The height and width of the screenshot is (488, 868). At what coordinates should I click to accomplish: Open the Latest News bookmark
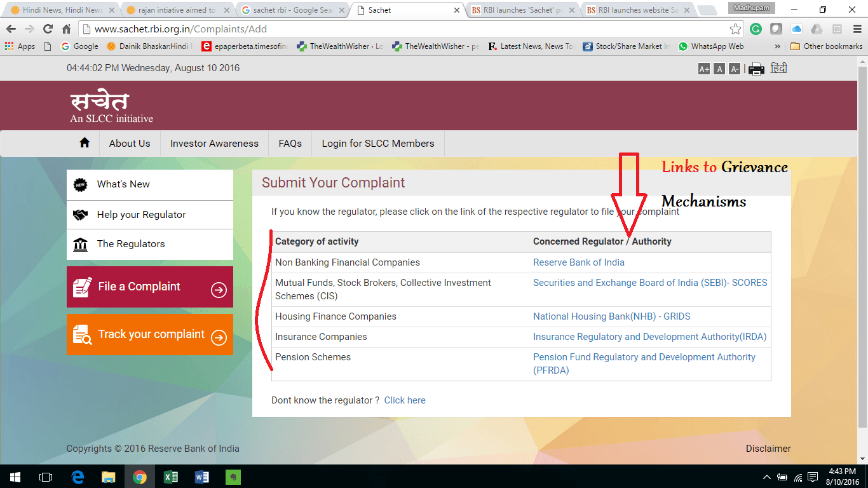coord(531,46)
